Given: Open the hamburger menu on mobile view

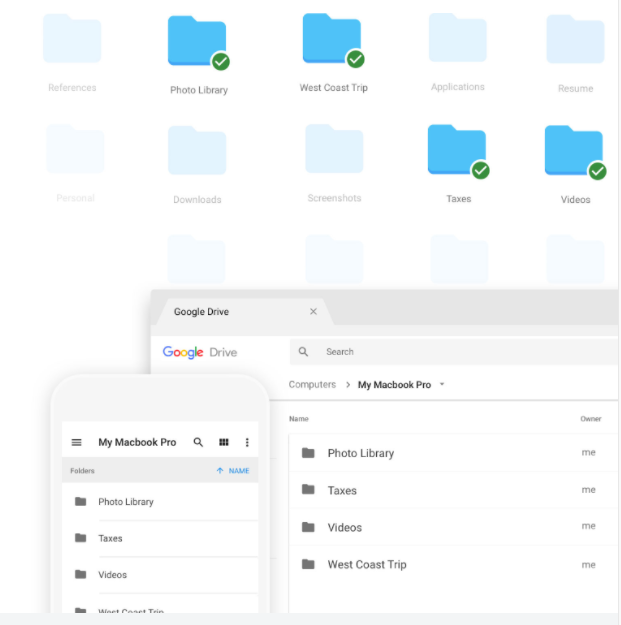Looking at the screenshot, I should coord(77,442).
